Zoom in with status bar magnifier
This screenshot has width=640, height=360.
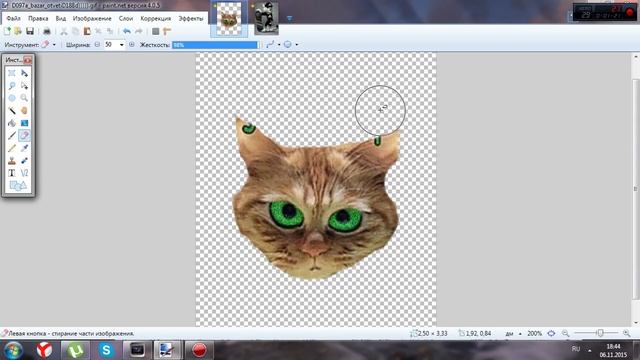(627, 333)
